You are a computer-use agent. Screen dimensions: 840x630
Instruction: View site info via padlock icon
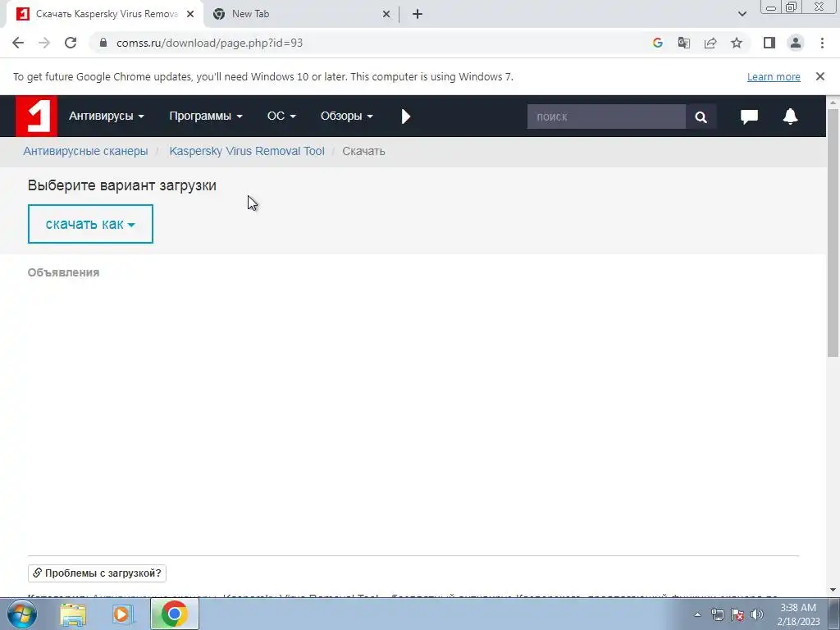pos(103,43)
